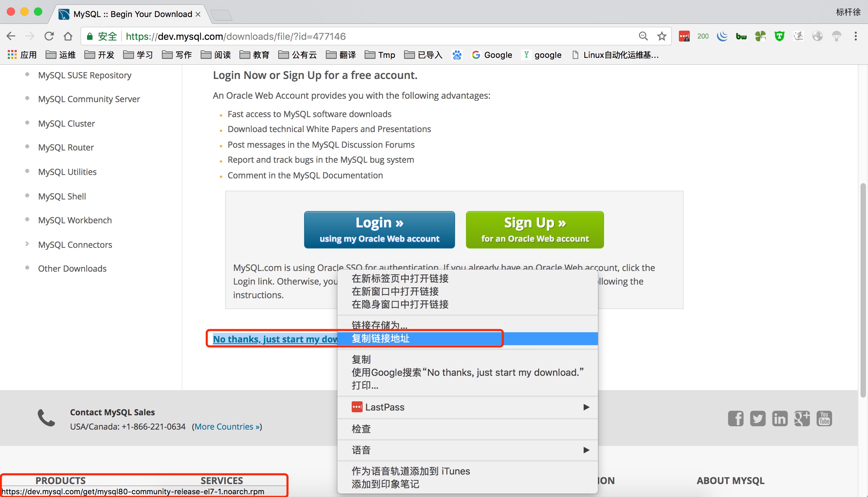The width and height of the screenshot is (868, 497).
Task: Open Other Downloads sidebar link
Action: 72,269
